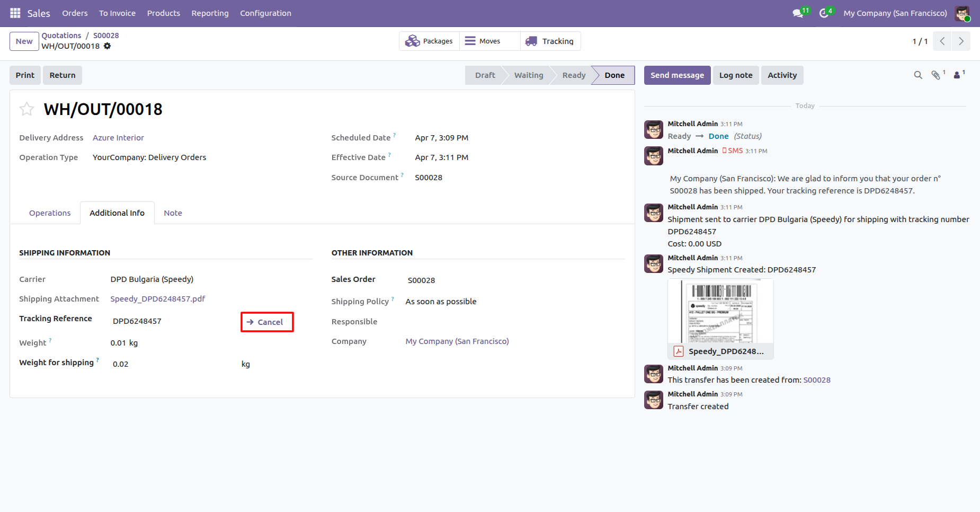
Task: Open the Packages smart button
Action: pos(429,41)
